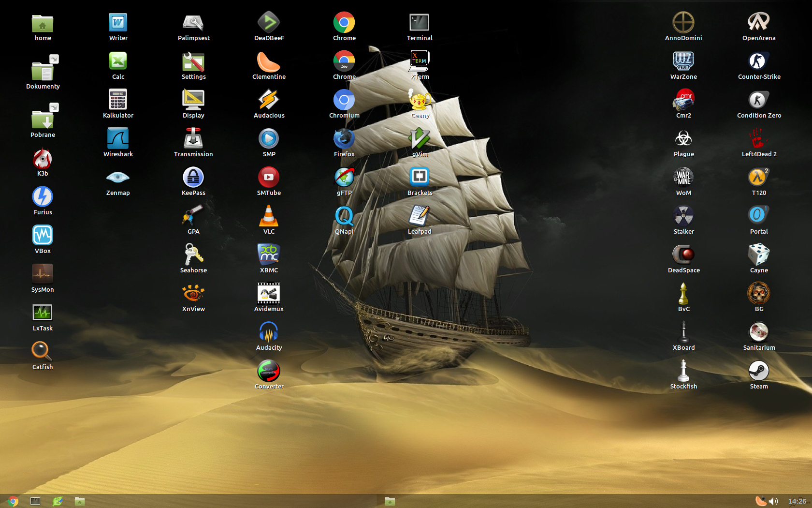The width and height of the screenshot is (812, 508).
Task: Launch XTerm
Action: [420, 61]
